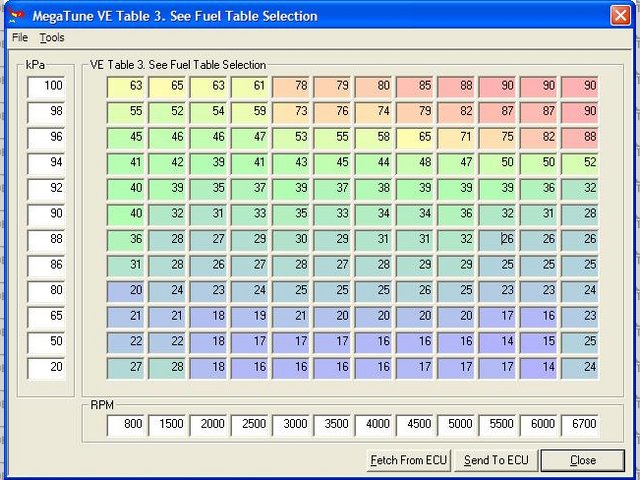Select VE cell 76 in the 98 kPa row
The width and height of the screenshot is (640, 480).
(x=332, y=112)
